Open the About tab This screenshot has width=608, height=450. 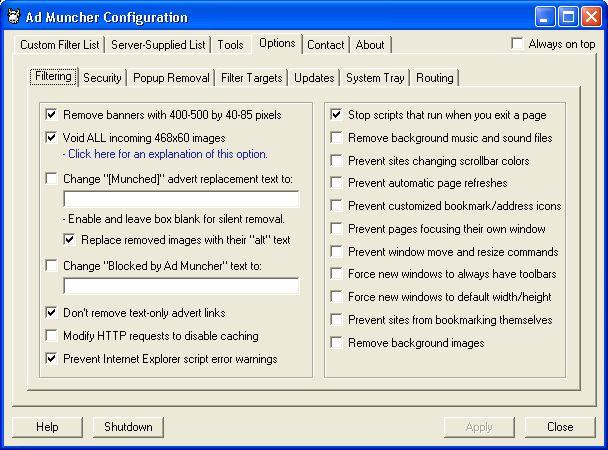pyautogui.click(x=370, y=45)
